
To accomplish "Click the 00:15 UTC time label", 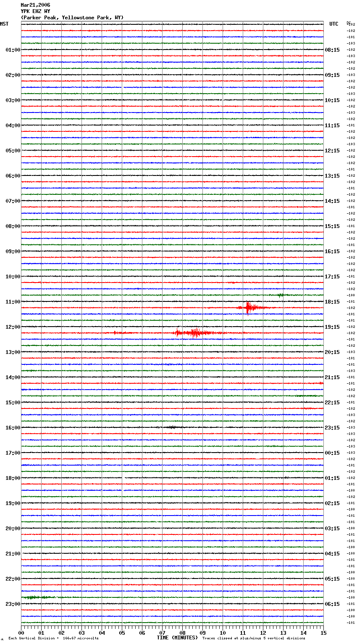I will click(x=332, y=453).
